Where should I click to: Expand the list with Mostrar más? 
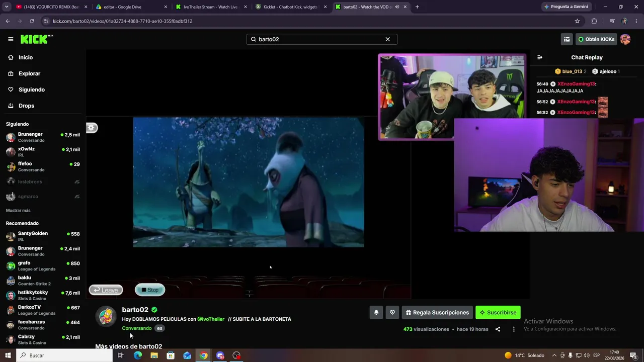18,210
